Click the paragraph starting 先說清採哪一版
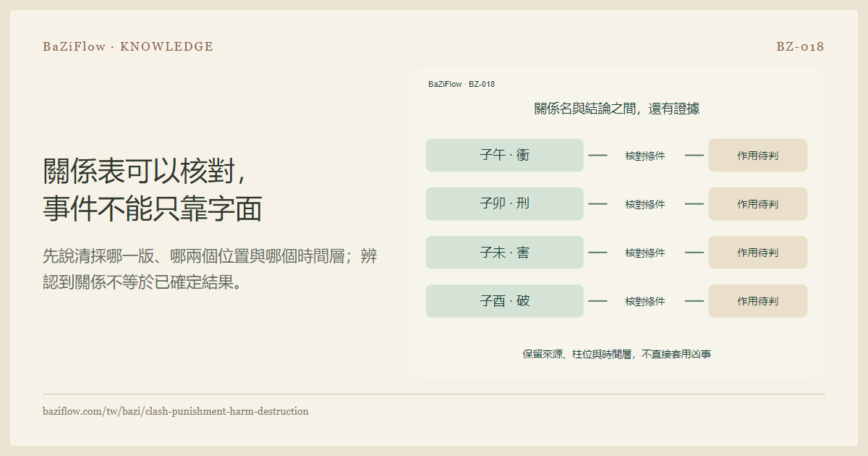This screenshot has width=868, height=456. click(x=210, y=269)
